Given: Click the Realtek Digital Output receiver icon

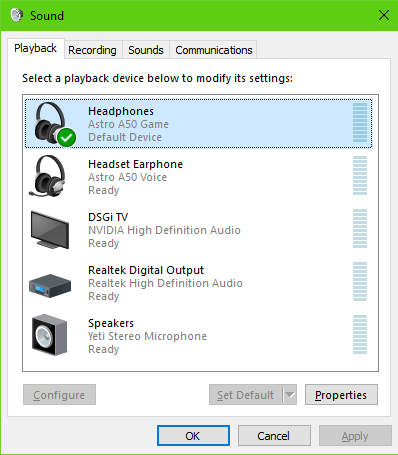Looking at the screenshot, I should pyautogui.click(x=50, y=286).
